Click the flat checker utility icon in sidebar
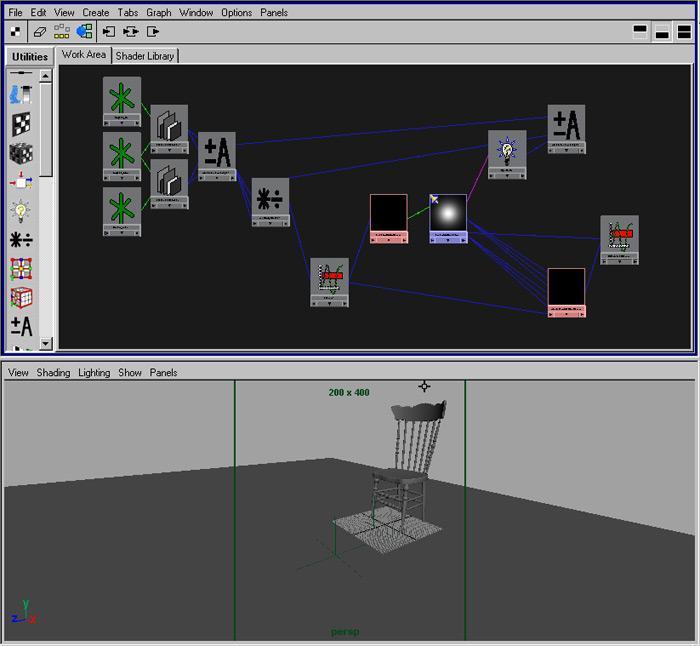This screenshot has height=646, width=700. coord(21,124)
